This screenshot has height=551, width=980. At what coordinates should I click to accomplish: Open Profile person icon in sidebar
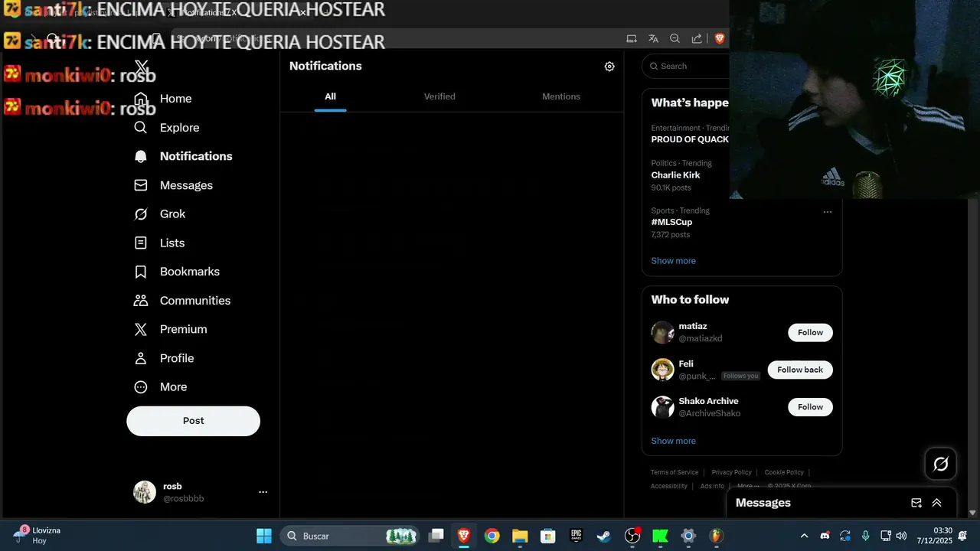(141, 358)
